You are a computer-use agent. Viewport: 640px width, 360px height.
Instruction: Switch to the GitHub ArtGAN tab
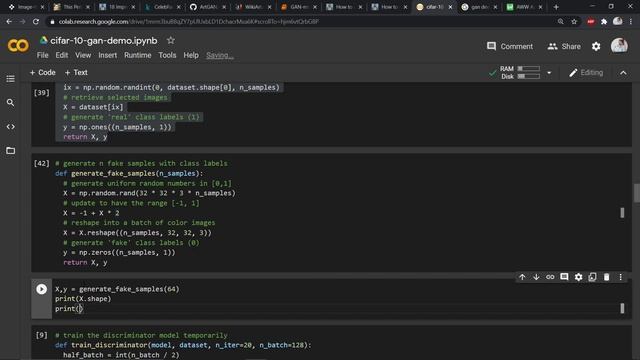point(208,7)
